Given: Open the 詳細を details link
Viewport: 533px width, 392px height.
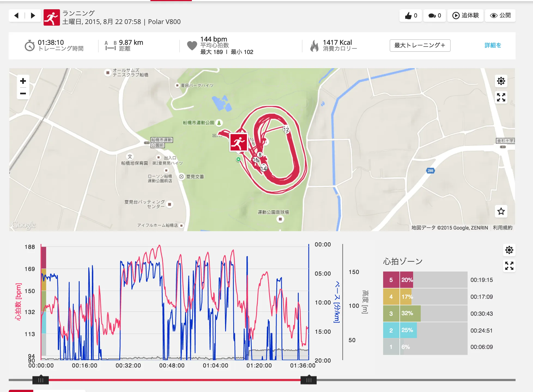Looking at the screenshot, I should click(x=493, y=46).
